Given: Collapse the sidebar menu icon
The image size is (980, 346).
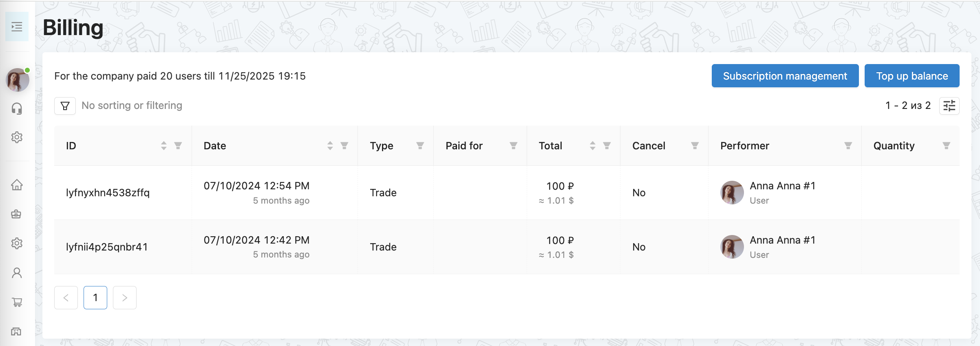Looking at the screenshot, I should [17, 27].
